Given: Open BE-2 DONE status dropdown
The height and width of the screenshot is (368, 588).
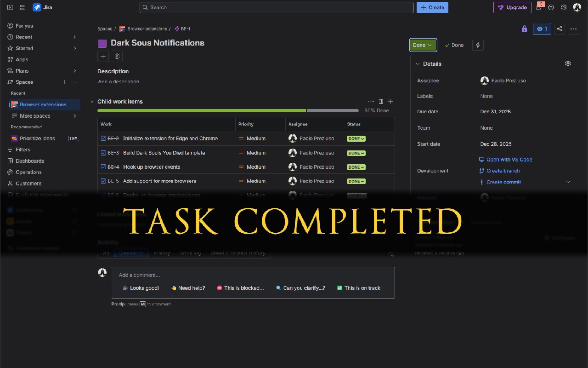Looking at the screenshot, I should [356, 139].
